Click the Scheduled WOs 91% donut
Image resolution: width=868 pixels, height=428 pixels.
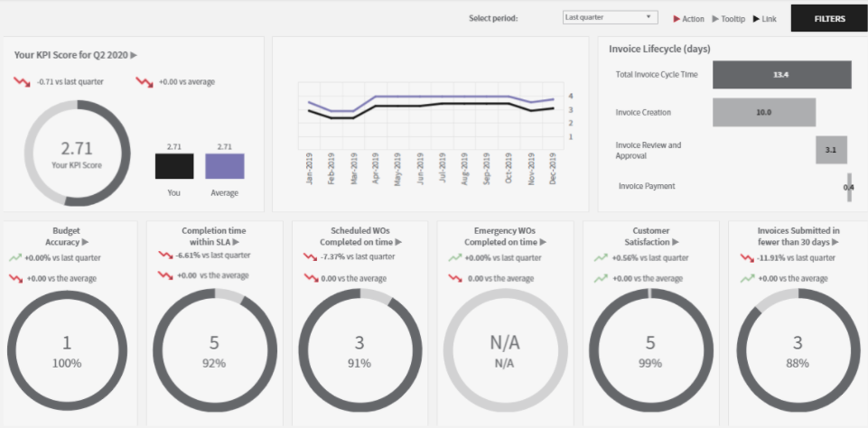(x=359, y=350)
